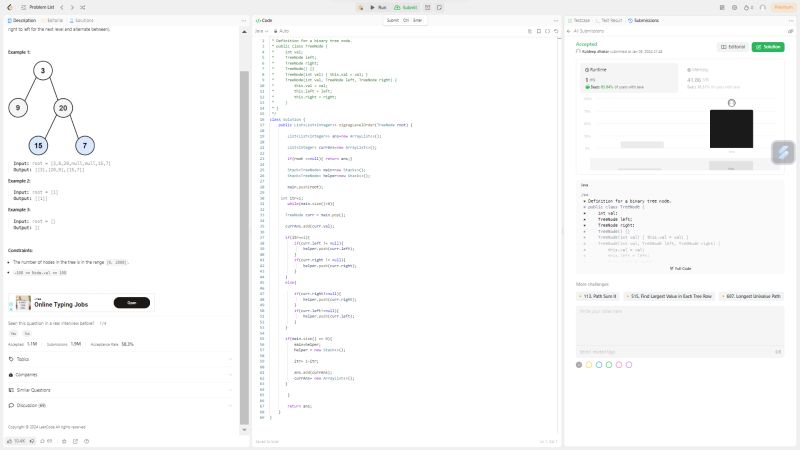The height and width of the screenshot is (450, 800).
Task: Open Problem List
Action: pos(38,7)
